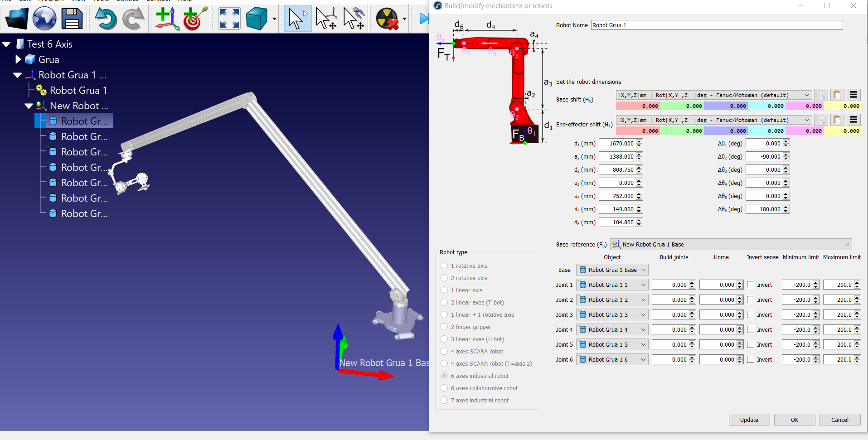The image size is (868, 440).
Task: Add a reference frame from toolbar
Action: tap(167, 19)
